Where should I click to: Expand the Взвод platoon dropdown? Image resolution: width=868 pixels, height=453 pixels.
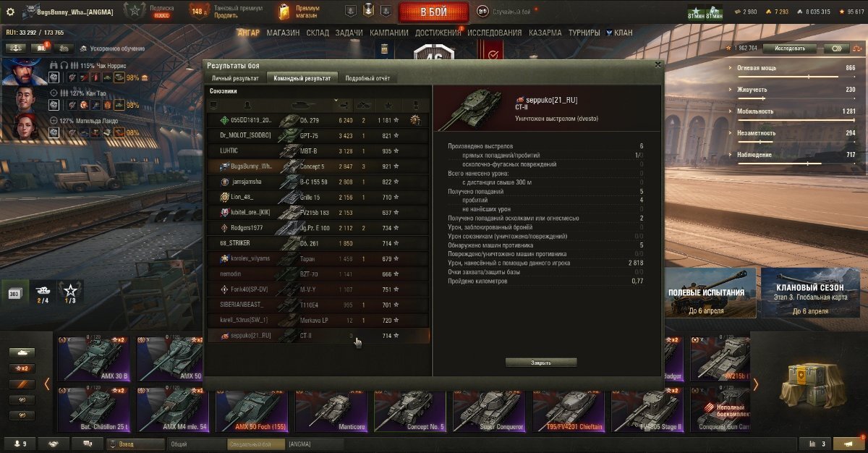point(135,444)
